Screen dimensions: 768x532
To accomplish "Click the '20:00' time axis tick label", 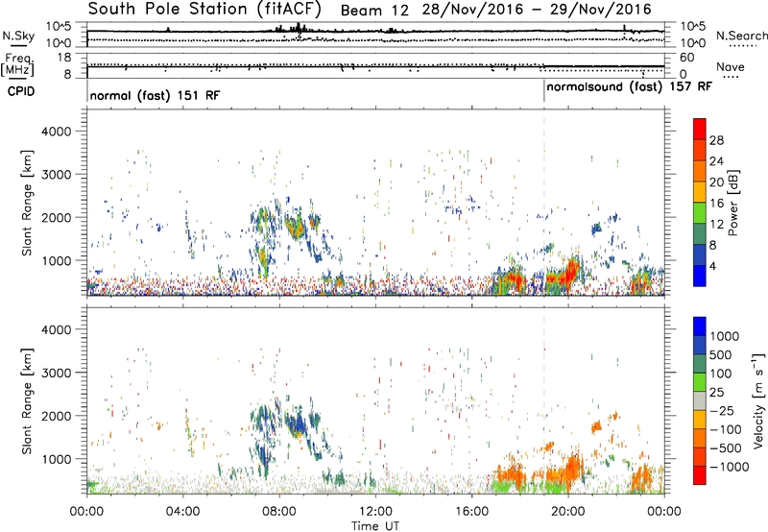I will [567, 512].
